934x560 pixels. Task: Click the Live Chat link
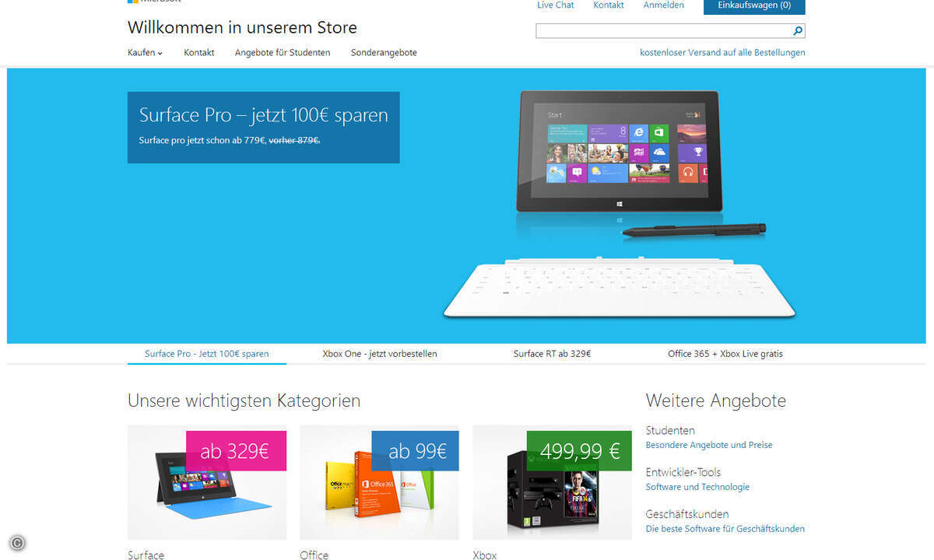[556, 5]
